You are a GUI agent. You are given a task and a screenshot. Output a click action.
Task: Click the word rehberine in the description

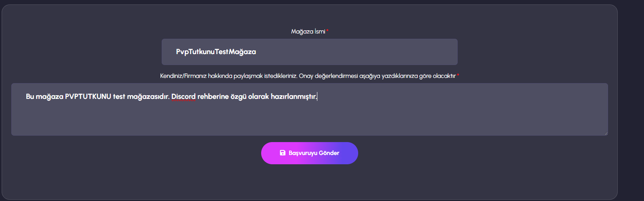[213, 97]
